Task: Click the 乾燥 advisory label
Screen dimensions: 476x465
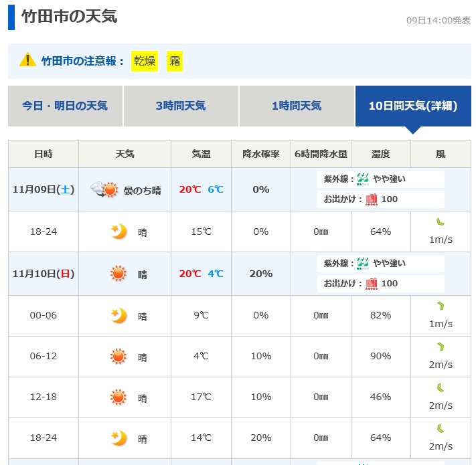Action: tap(144, 61)
